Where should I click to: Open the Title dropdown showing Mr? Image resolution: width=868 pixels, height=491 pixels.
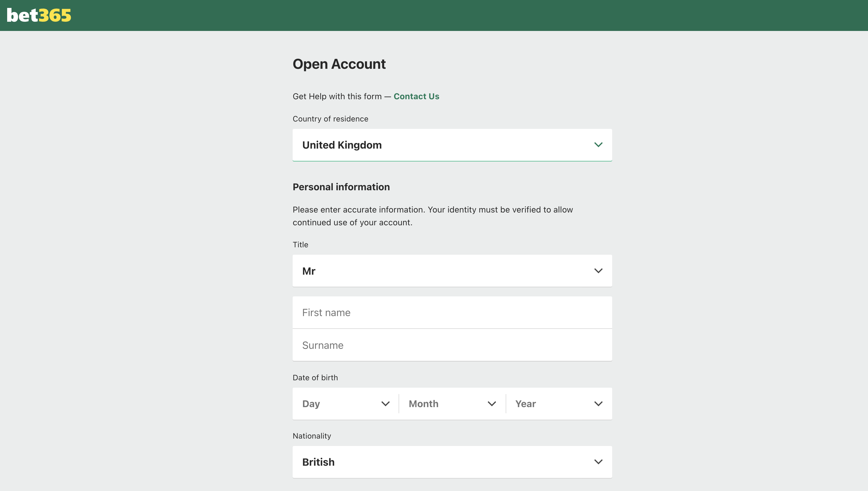click(x=452, y=271)
